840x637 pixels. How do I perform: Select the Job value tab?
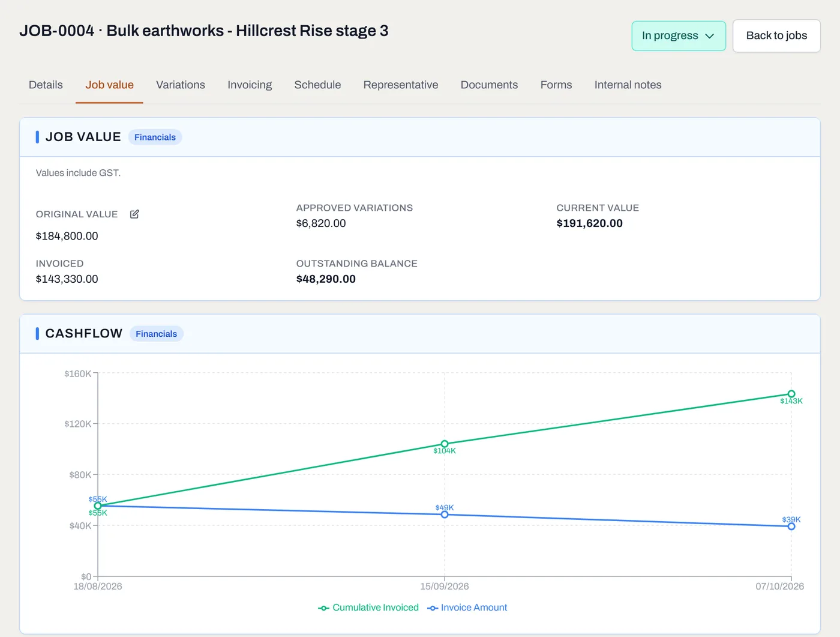point(109,85)
